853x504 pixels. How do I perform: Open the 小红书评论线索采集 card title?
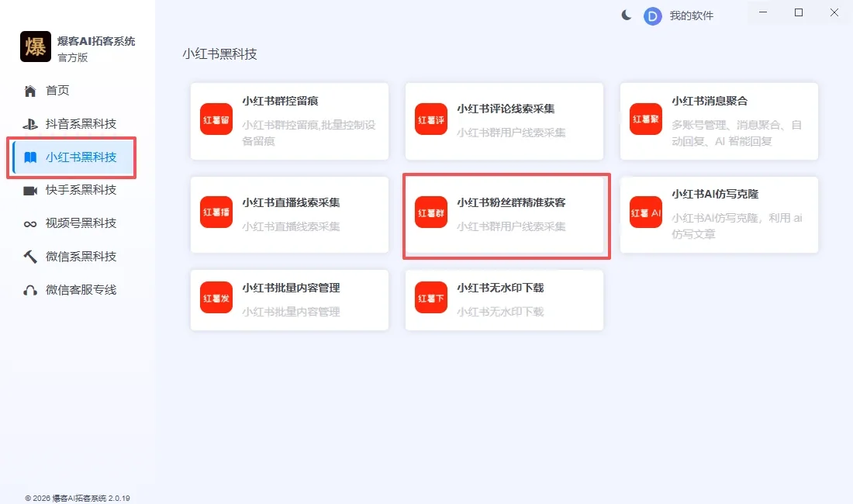click(506, 109)
